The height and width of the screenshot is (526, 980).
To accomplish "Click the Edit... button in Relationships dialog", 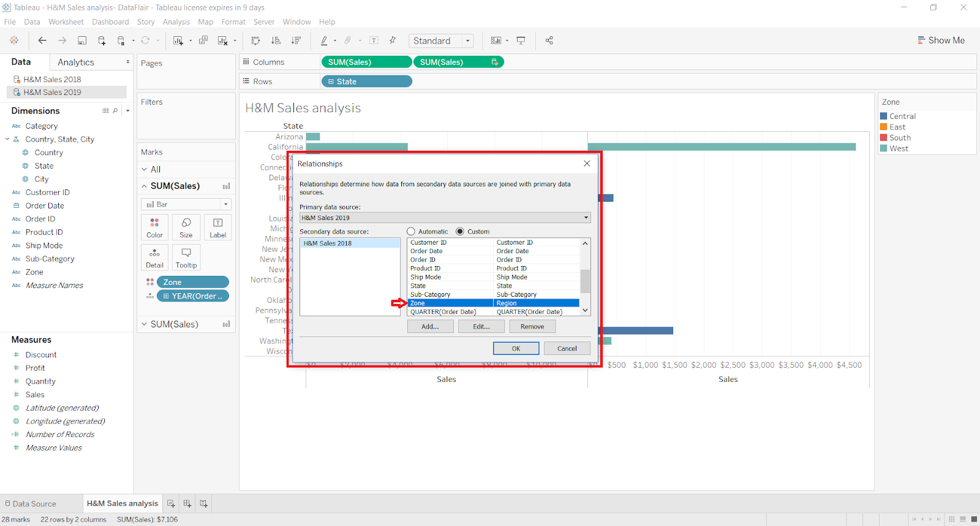I will point(481,327).
